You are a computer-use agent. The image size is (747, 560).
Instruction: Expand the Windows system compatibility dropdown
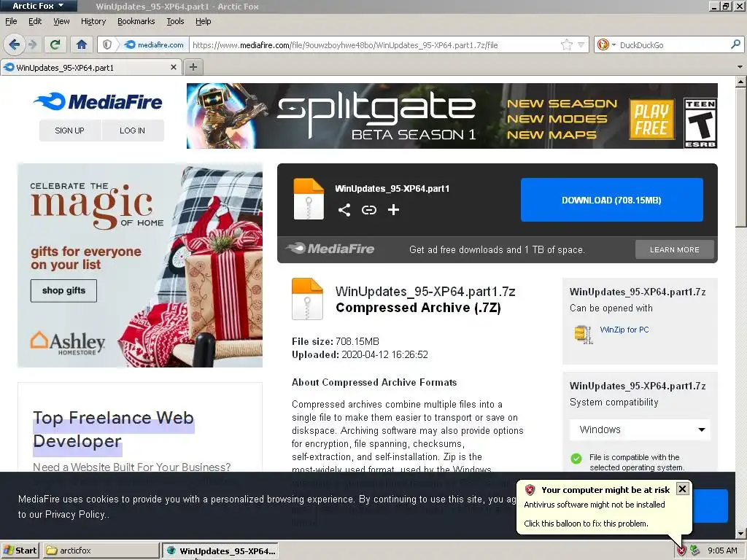(x=640, y=429)
